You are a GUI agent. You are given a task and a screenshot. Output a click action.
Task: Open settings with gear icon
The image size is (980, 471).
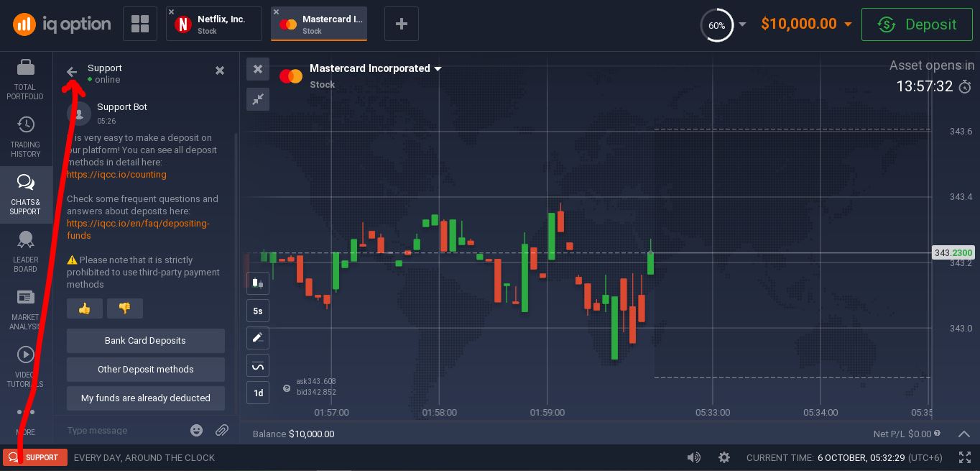pyautogui.click(x=724, y=457)
